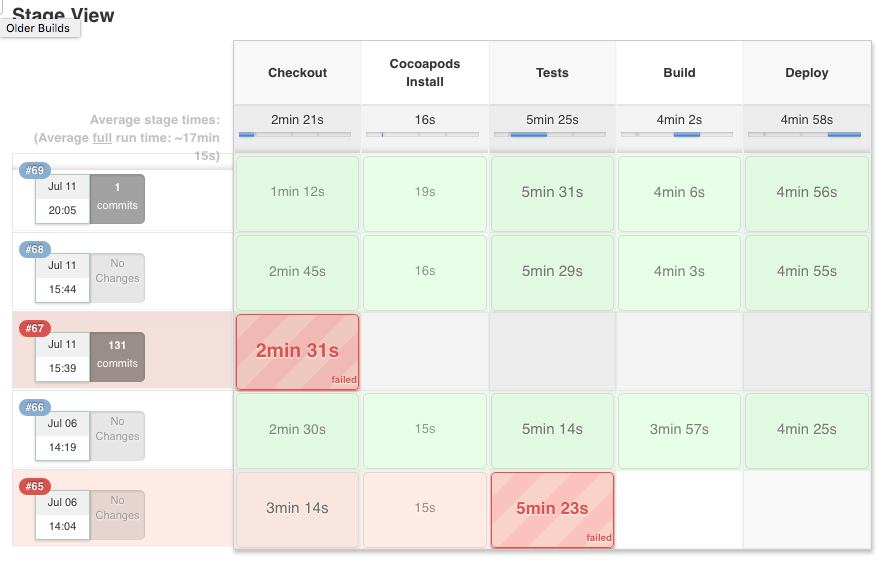Click the Average stage times label
The height and width of the screenshot is (567, 882).
(x=155, y=120)
